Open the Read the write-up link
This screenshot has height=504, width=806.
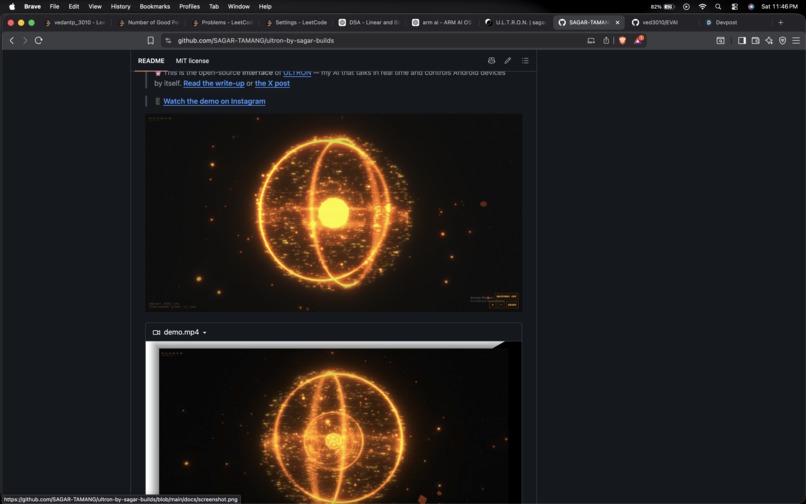[x=214, y=83]
